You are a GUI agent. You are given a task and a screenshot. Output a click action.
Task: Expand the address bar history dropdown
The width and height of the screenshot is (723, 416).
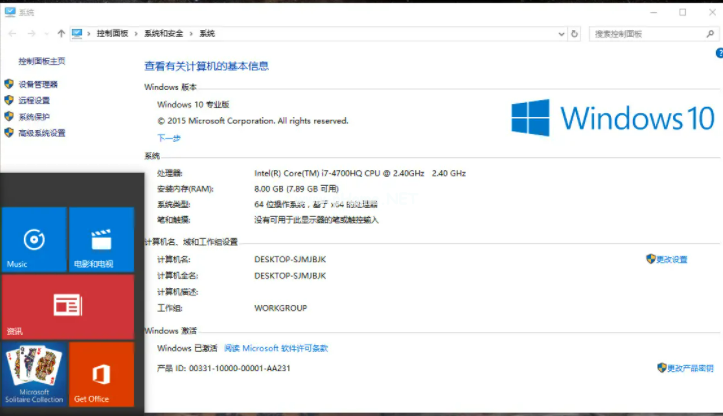point(561,33)
